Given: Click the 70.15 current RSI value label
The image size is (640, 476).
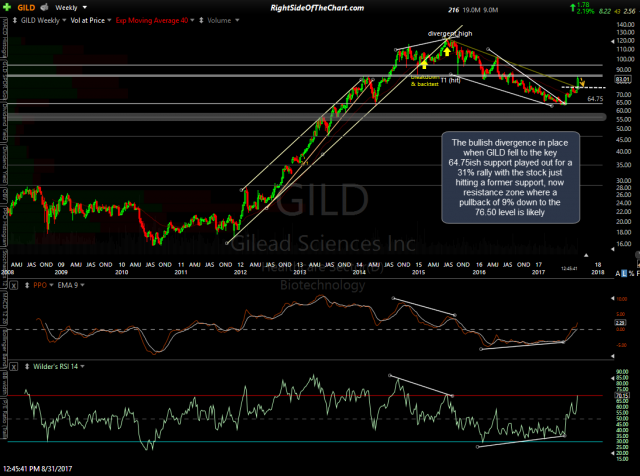Looking at the screenshot, I should tap(622, 395).
